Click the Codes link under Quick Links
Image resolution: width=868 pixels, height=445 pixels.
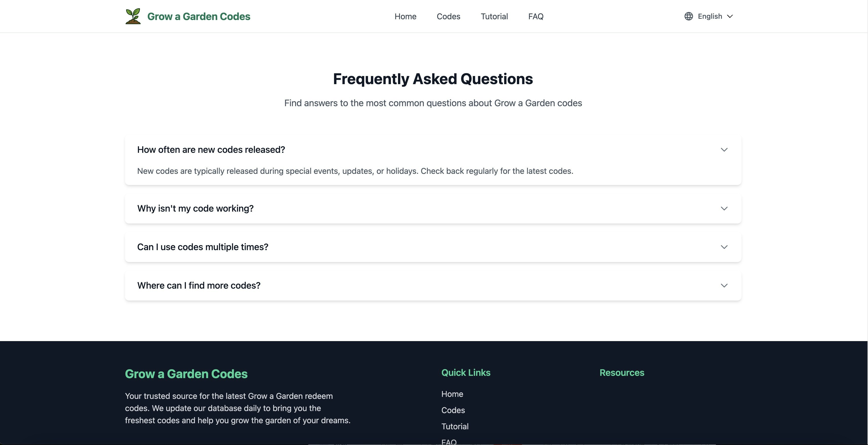click(x=453, y=410)
